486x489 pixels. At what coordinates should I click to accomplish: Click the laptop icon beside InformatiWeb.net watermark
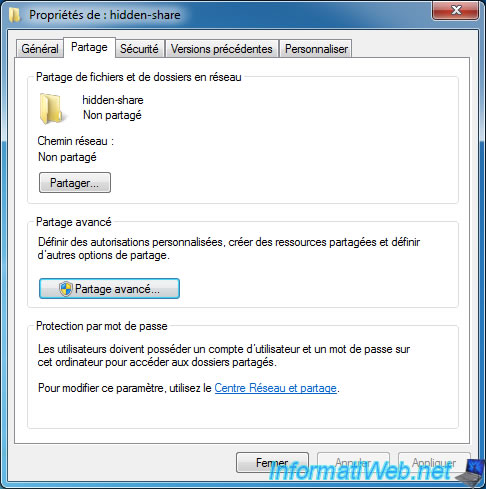click(x=471, y=473)
